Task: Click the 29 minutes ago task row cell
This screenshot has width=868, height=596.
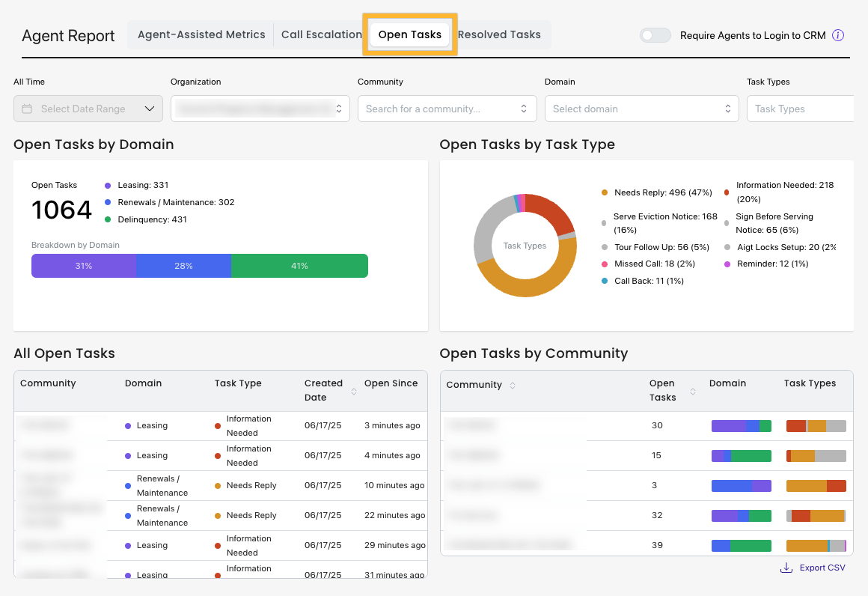Action: [394, 545]
